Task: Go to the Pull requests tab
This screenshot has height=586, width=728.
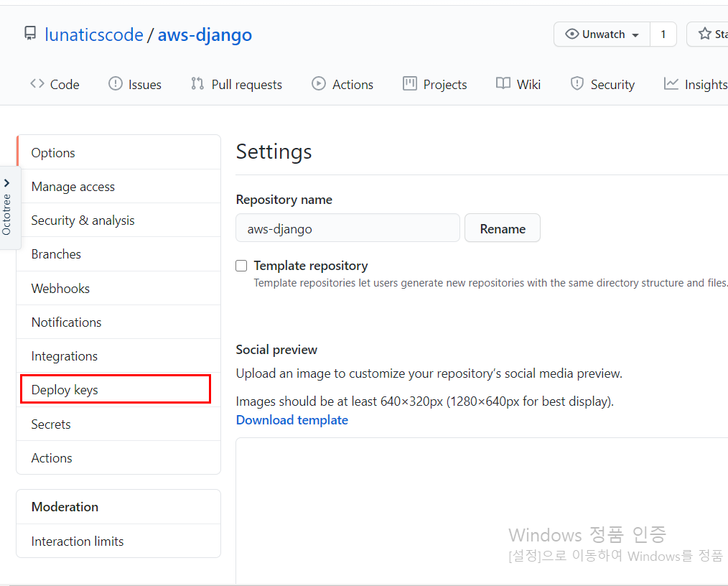Action: [236, 85]
